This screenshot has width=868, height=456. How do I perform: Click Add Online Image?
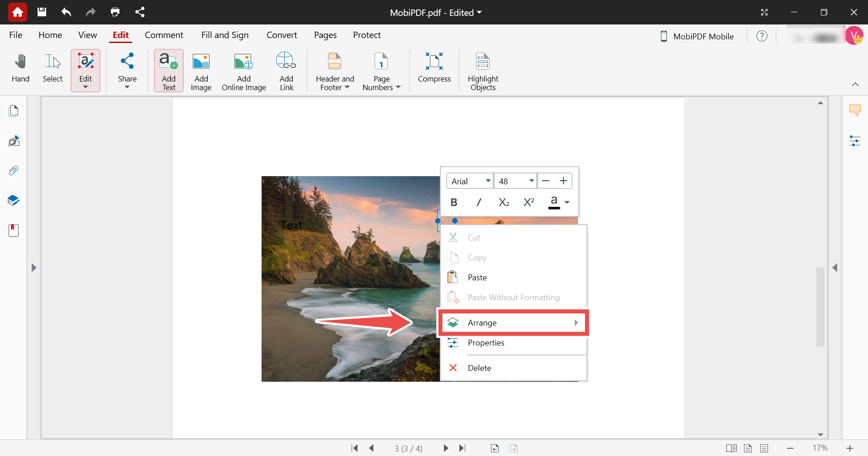click(243, 70)
